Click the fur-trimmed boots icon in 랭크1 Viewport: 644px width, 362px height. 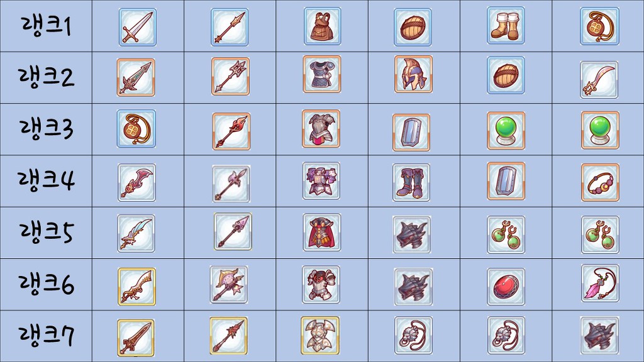pos(506,25)
